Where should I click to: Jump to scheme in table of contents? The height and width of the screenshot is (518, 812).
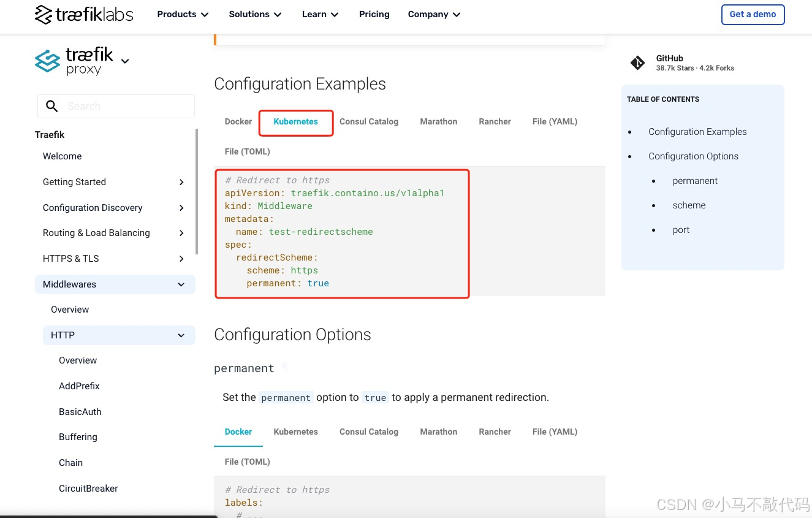(689, 205)
